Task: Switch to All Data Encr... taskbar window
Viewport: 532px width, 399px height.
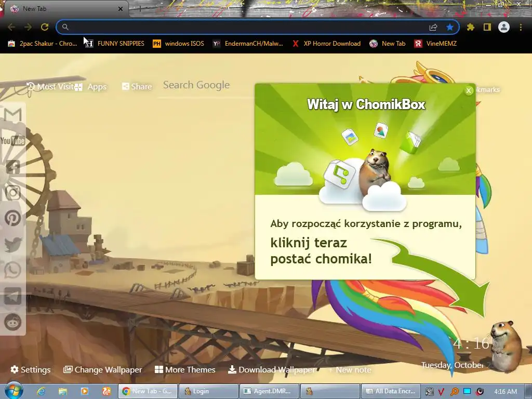Action: click(391, 391)
